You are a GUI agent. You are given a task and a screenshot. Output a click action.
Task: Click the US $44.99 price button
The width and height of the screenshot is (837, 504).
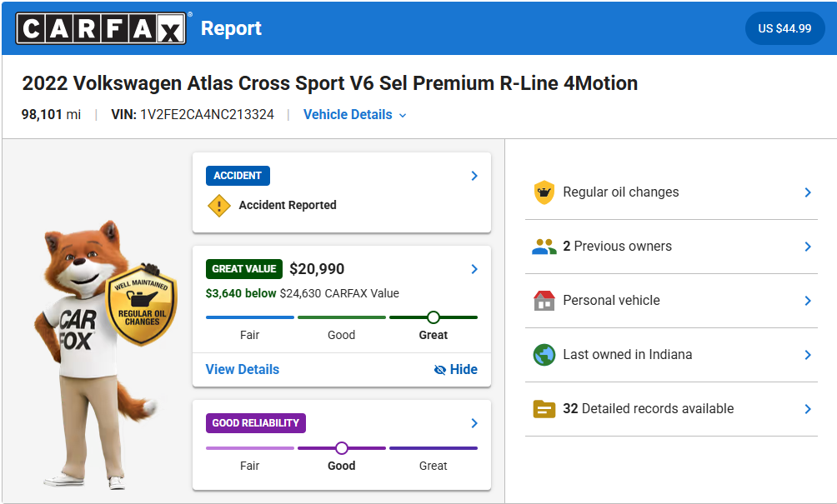(784, 28)
